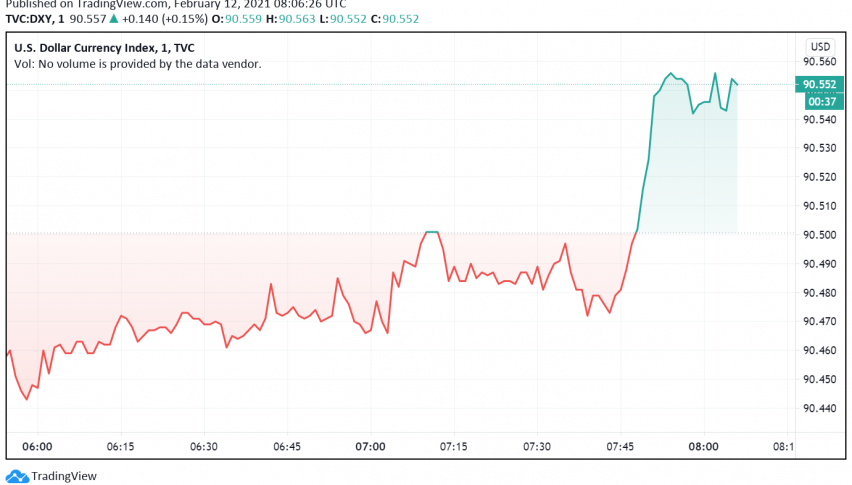Click the close value C:90.552

pos(395,19)
